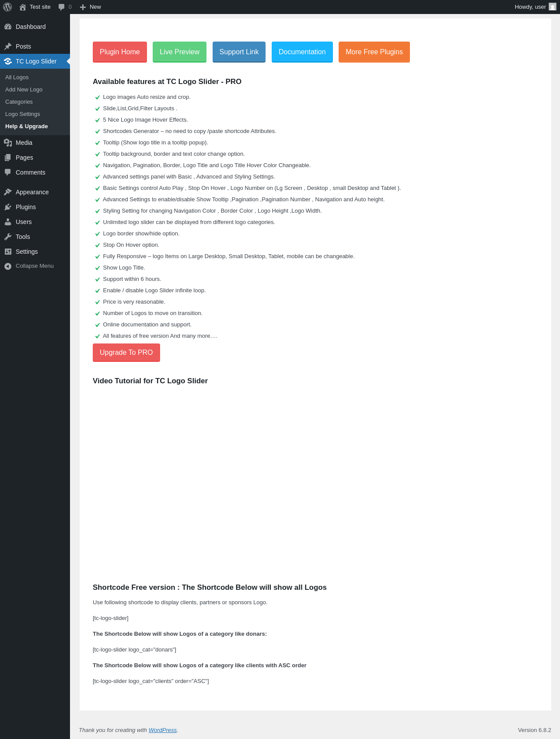Click the Live Preview button
Screen dimensions: 560x739
tap(179, 52)
